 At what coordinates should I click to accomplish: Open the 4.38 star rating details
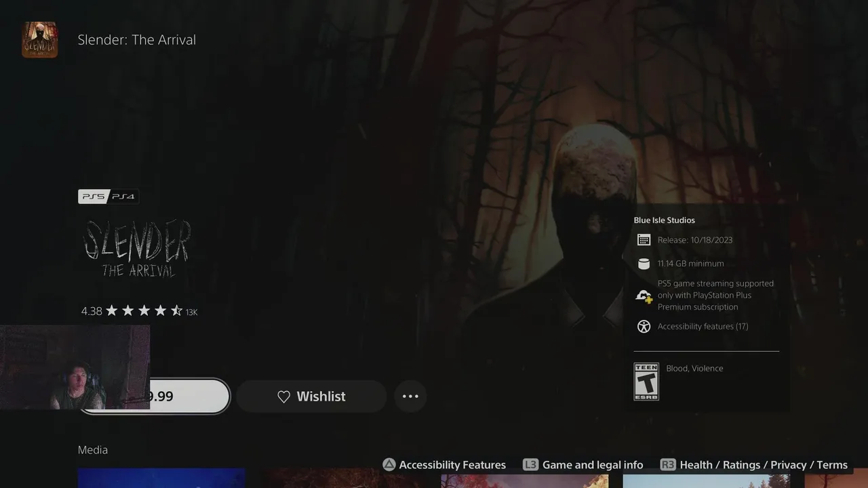139,311
